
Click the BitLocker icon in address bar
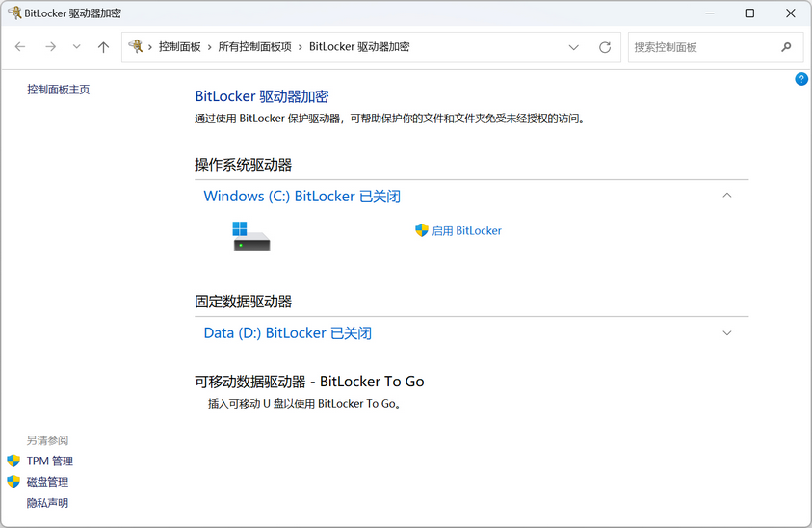click(136, 46)
